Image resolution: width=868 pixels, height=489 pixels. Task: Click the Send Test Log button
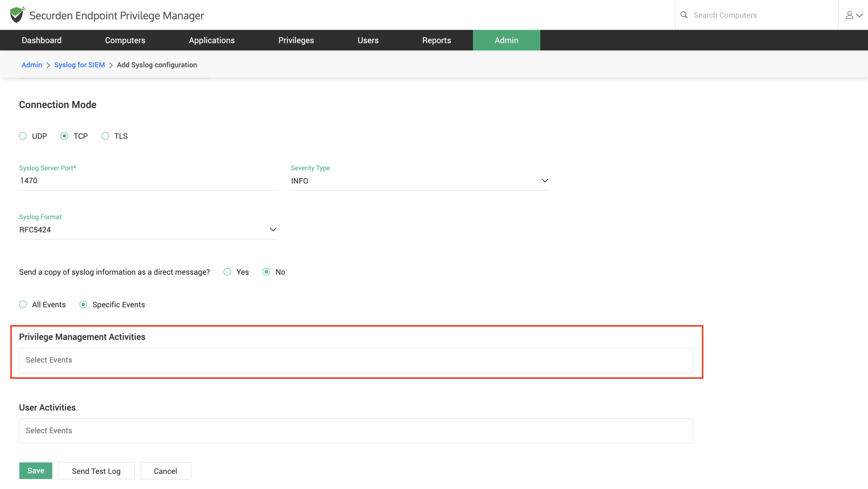[96, 471]
